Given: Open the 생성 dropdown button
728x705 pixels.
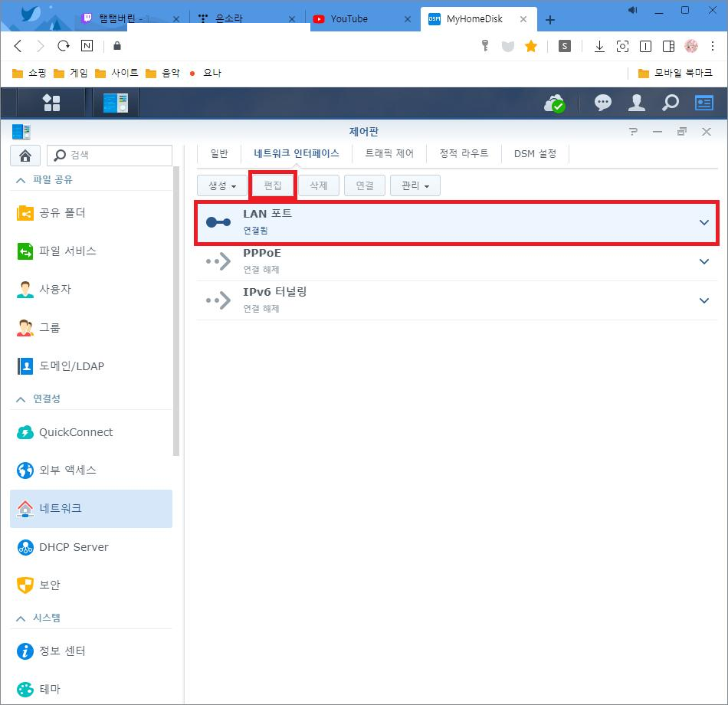Looking at the screenshot, I should coord(222,185).
